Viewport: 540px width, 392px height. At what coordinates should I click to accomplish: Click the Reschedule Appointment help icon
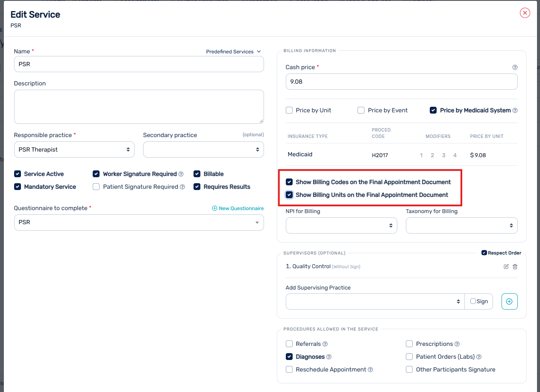tap(370, 370)
